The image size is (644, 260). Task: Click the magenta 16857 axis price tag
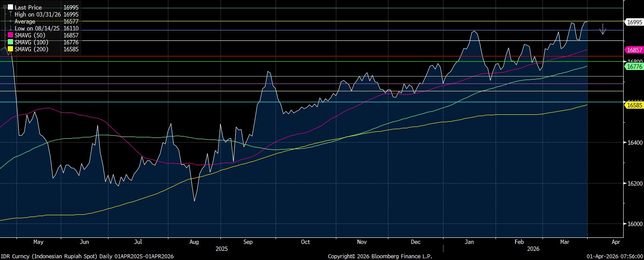pyautogui.click(x=634, y=50)
